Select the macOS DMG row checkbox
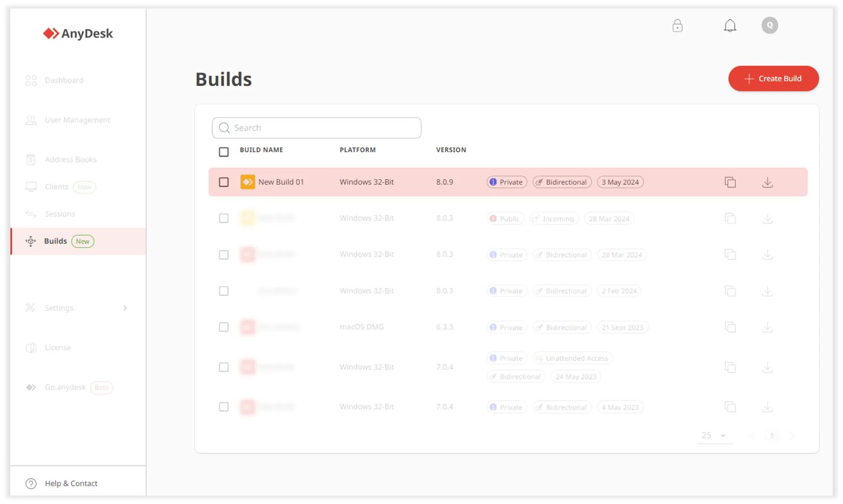 [224, 327]
